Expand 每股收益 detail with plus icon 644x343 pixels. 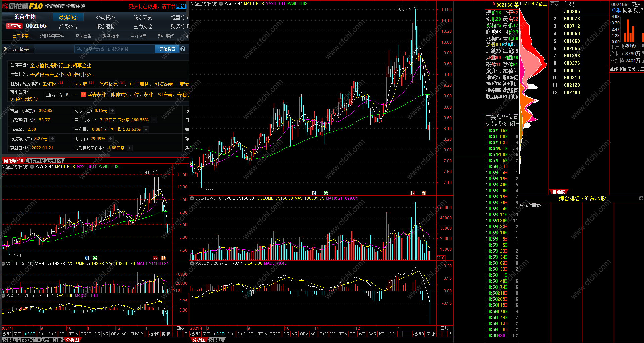(112, 111)
